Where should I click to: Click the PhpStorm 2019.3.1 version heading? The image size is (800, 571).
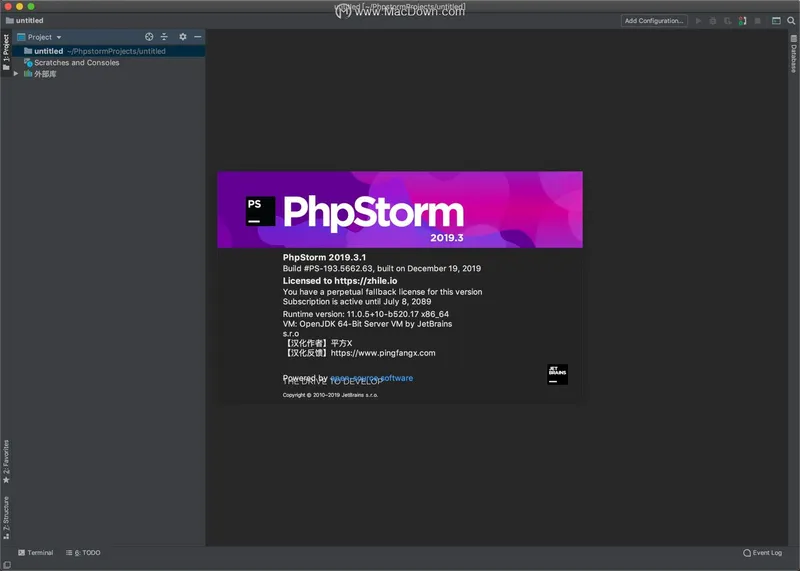point(324,257)
